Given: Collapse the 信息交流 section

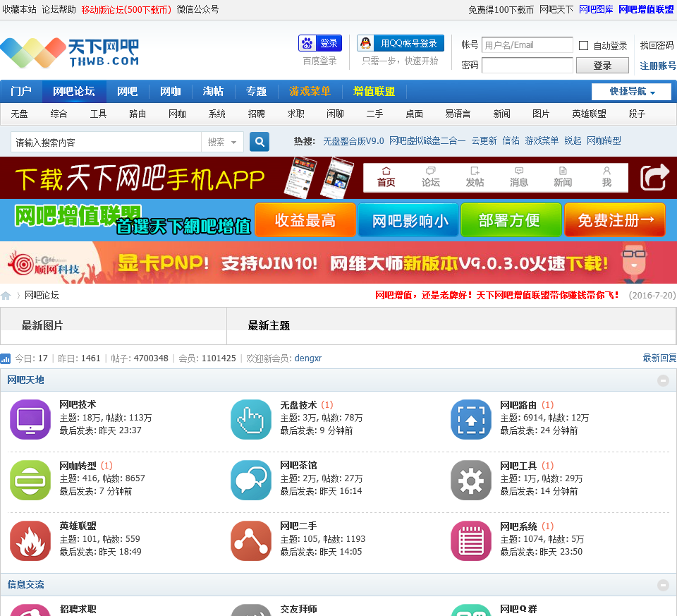Looking at the screenshot, I should coord(663,586).
